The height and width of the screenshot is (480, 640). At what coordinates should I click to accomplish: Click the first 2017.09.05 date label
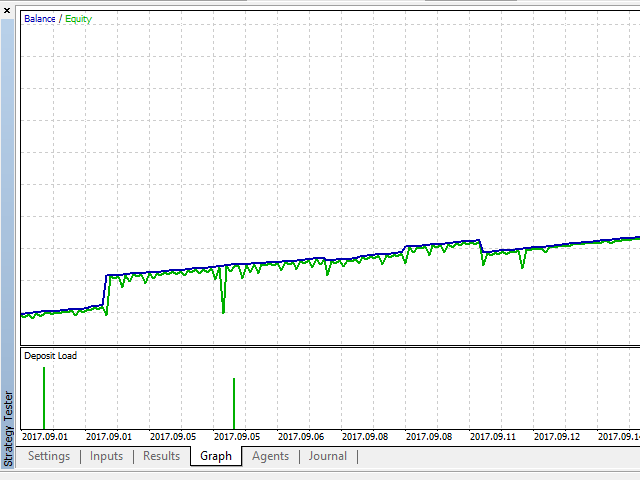(x=173, y=436)
